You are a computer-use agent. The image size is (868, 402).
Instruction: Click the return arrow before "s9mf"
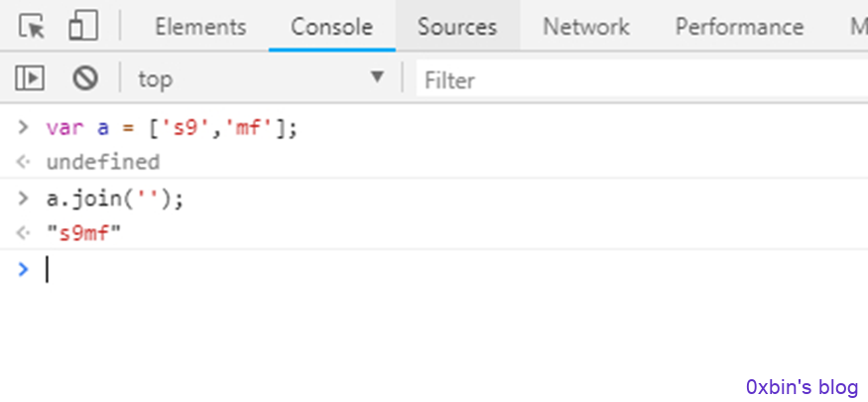23,233
